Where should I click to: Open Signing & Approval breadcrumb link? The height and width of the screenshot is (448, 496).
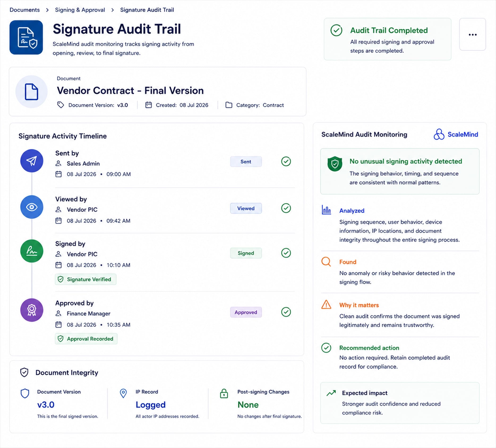(x=80, y=10)
